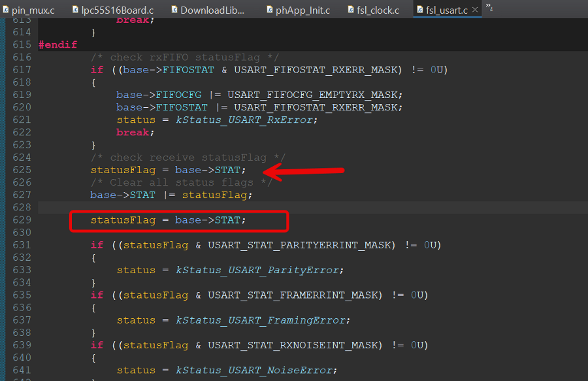Click the fsl_clock.c file icon
This screenshot has height=381, width=588.
tap(351, 9)
